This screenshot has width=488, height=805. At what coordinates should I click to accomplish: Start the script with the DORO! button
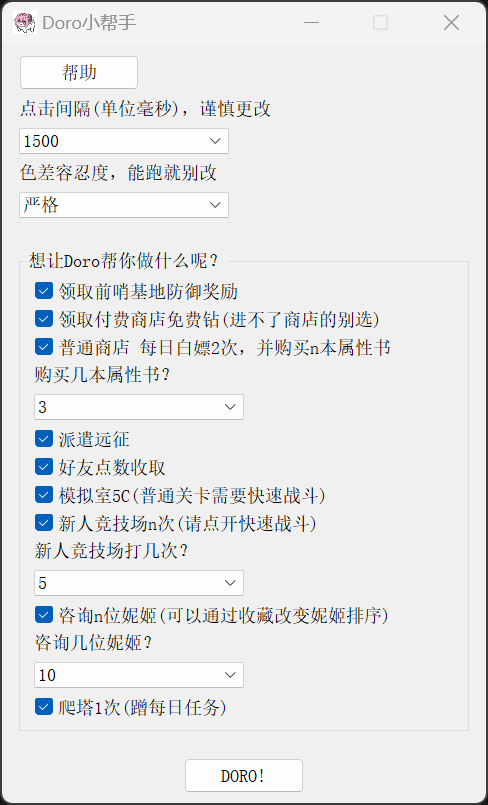click(244, 775)
